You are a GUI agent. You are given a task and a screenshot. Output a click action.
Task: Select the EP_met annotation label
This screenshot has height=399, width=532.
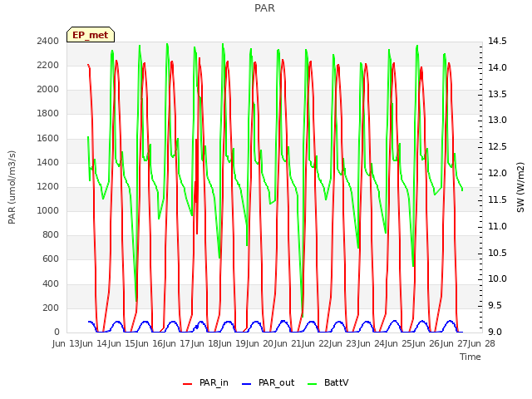click(91, 35)
